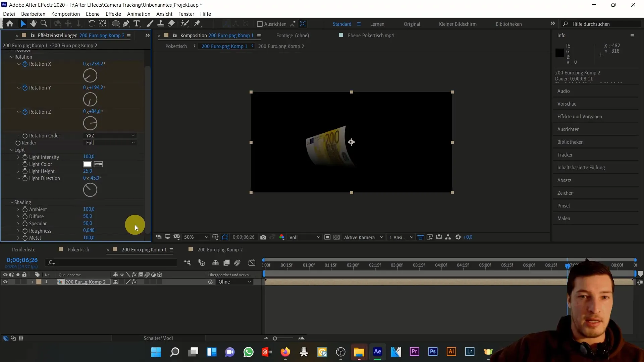Viewport: 644px width, 362px height.
Task: Click the puppet pin tool icon
Action: (198, 24)
